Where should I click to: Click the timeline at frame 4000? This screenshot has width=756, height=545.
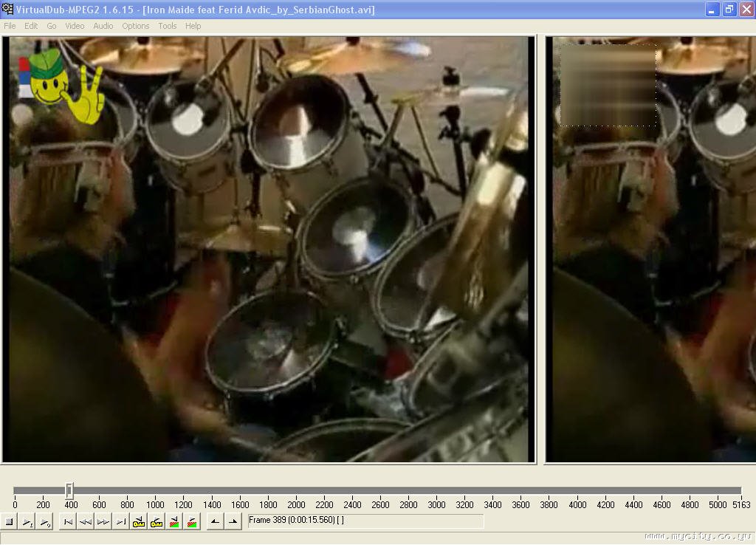point(577,491)
